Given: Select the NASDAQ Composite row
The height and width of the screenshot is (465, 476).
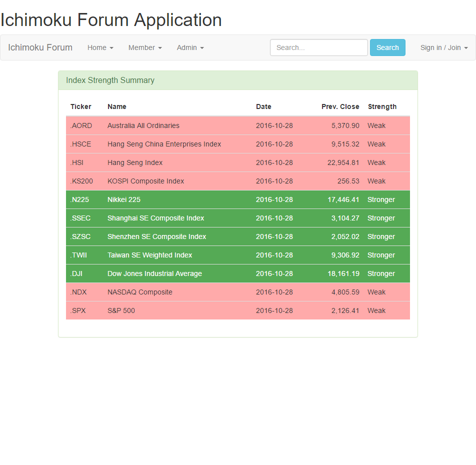Looking at the screenshot, I should pyautogui.click(x=237, y=292).
